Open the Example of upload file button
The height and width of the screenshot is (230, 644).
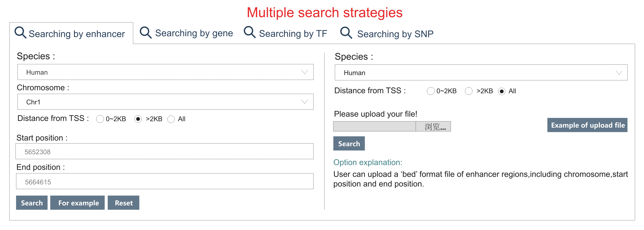pos(587,125)
